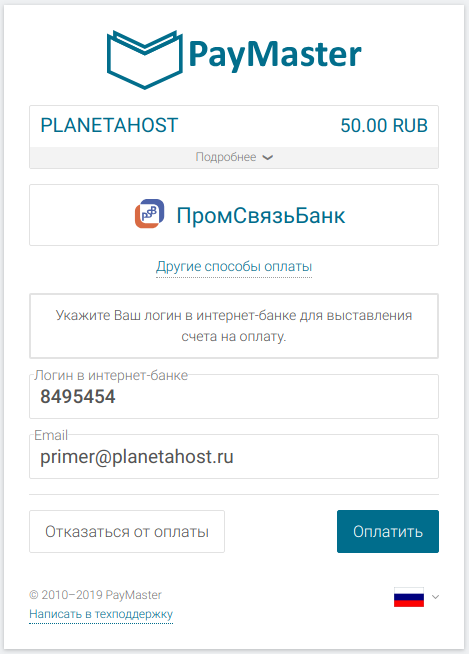Focus the Email input field
Viewport: 469px width, 654px height.
(x=234, y=456)
